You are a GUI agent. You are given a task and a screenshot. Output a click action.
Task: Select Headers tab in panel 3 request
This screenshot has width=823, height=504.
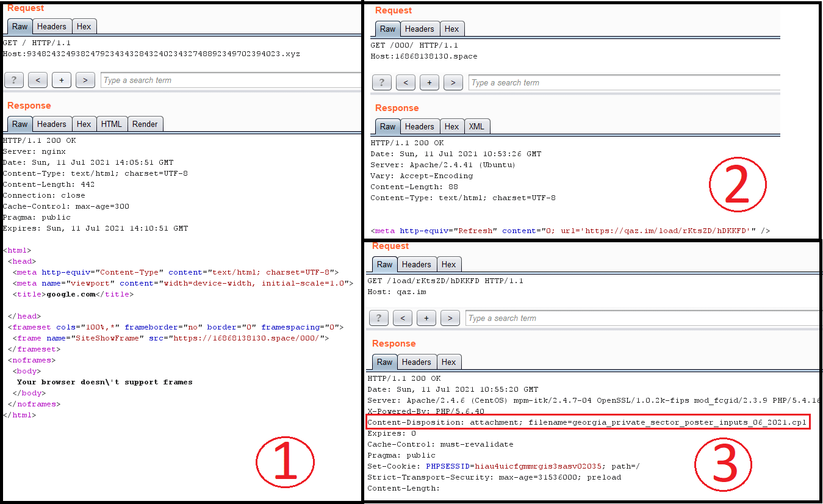(x=417, y=264)
